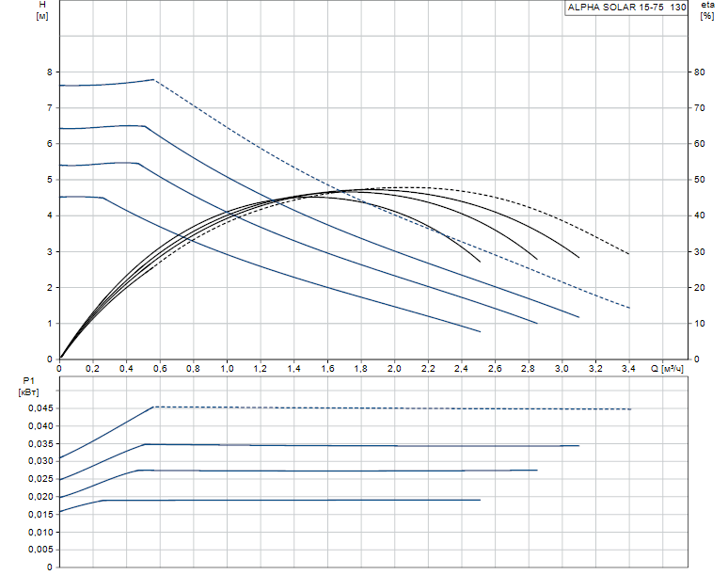Viewport: 728px width, 575px height.
Task: Click the 2 value on the H axis
Action: pos(50,288)
